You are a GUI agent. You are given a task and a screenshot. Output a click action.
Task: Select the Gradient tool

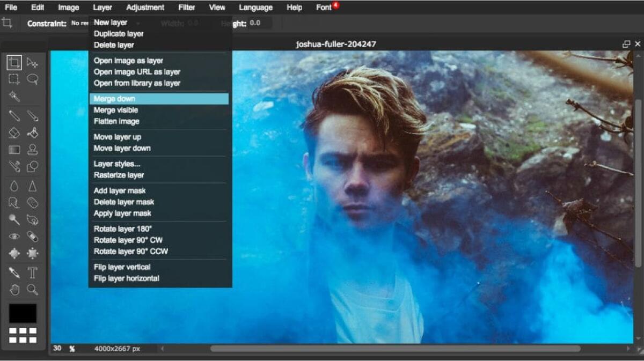click(15, 149)
